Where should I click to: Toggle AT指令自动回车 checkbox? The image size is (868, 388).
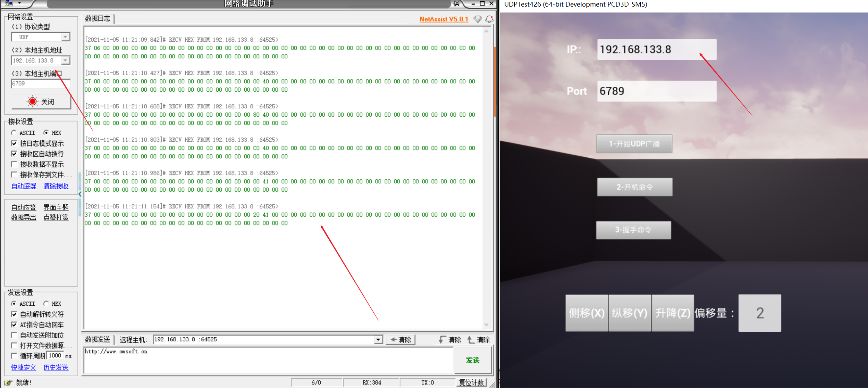point(14,325)
